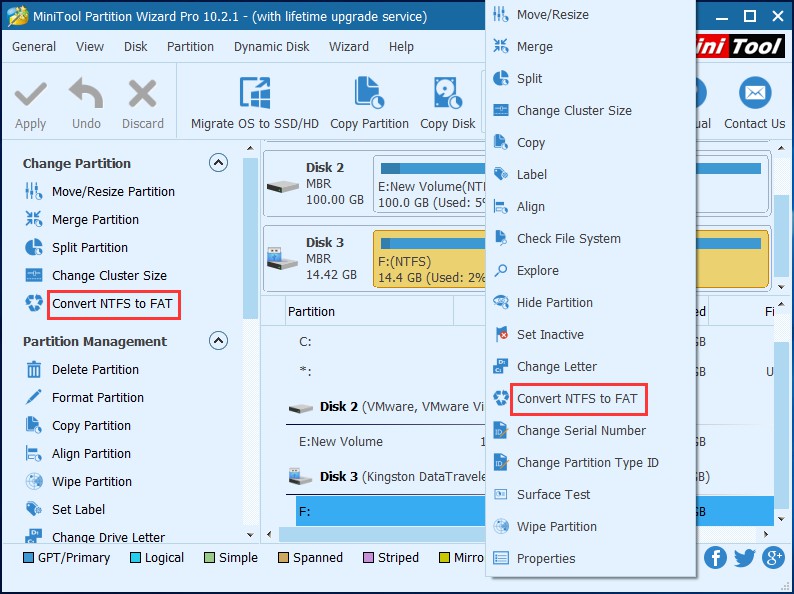Viewport: 794px width, 594px height.
Task: Select Change Cluster Size in sidebar
Action: 96,275
